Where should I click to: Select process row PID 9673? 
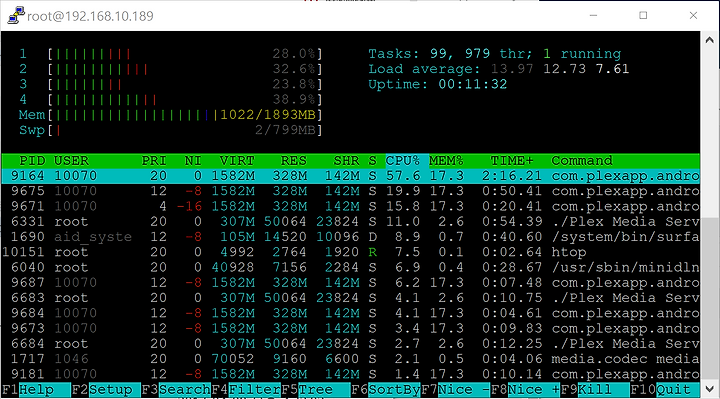pos(351,328)
